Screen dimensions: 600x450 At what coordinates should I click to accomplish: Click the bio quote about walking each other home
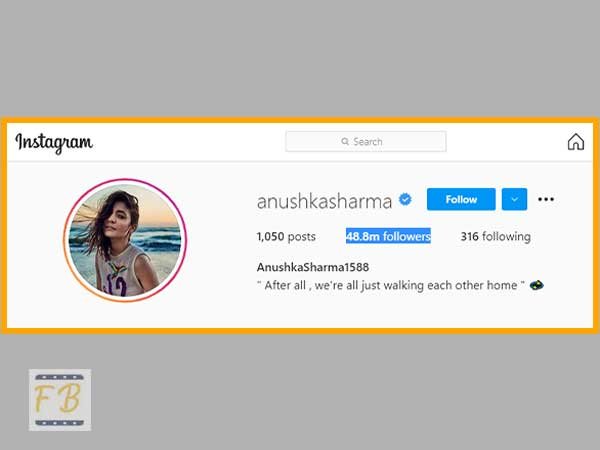(x=391, y=285)
